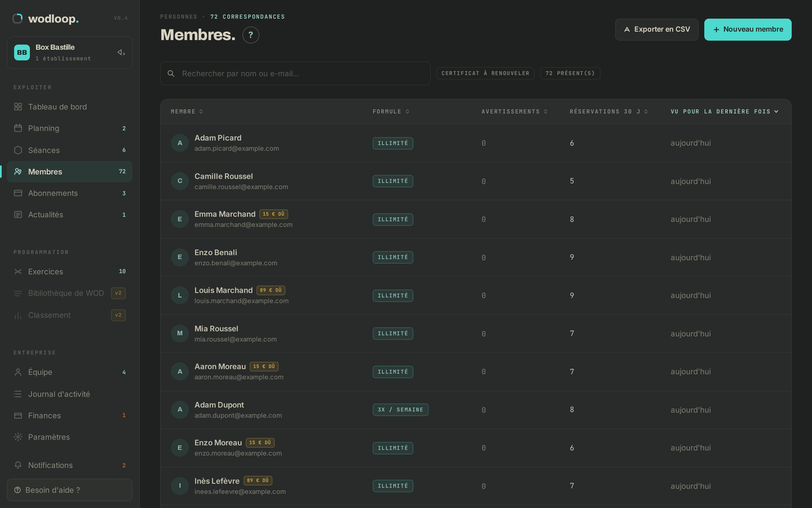
Task: Click Inès Lefèvre's 89 € dû badge
Action: point(258,480)
